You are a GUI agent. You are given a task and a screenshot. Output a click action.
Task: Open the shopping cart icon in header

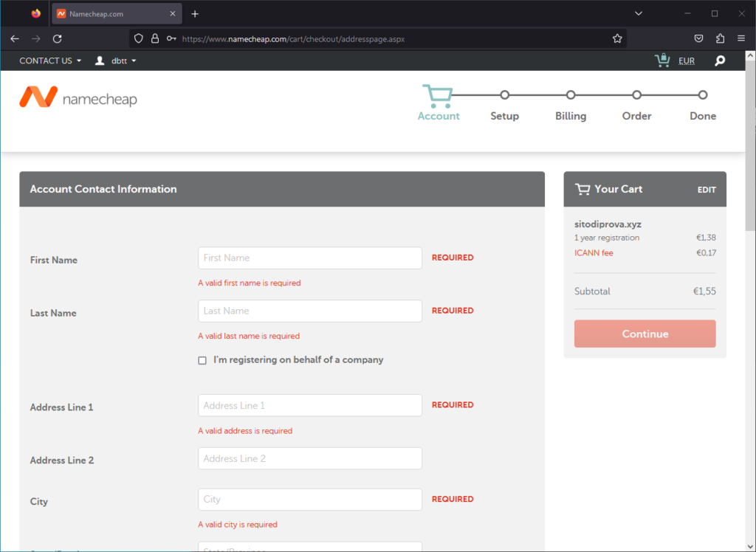[x=662, y=61]
